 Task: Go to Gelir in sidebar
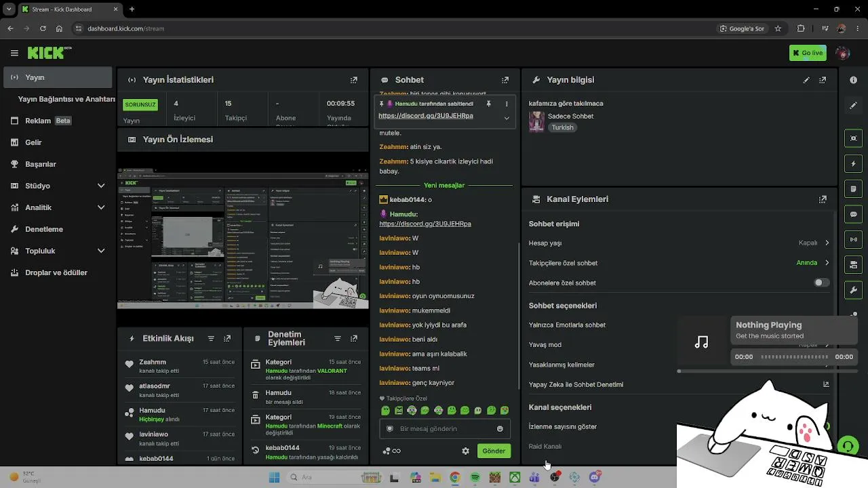point(56,142)
